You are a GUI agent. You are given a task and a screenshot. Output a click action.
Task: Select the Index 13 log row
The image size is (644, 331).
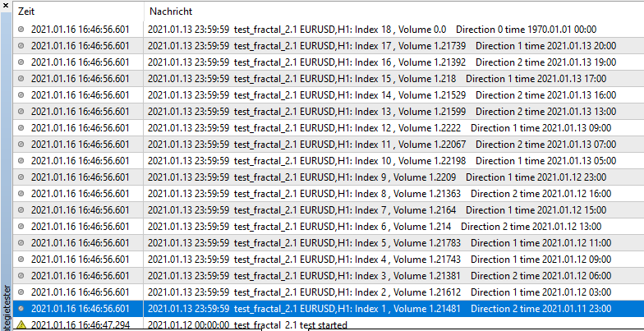(x=329, y=112)
